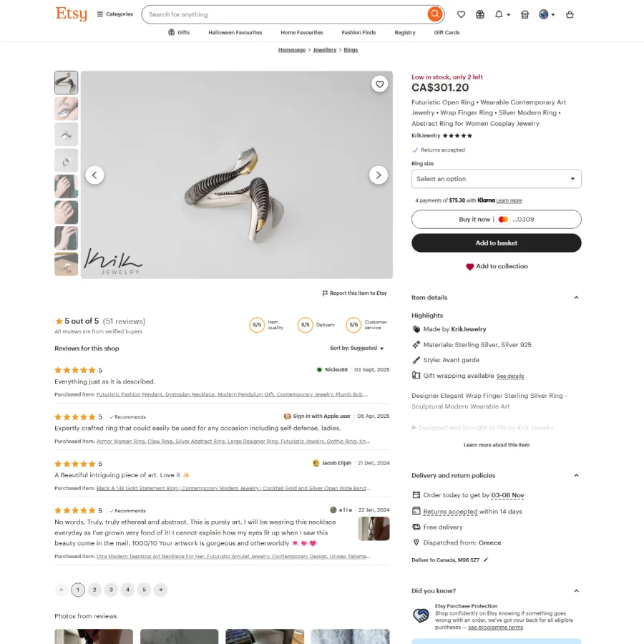644x644 pixels.
Task: Collapse Delivery and return policies section
Action: [x=576, y=475]
